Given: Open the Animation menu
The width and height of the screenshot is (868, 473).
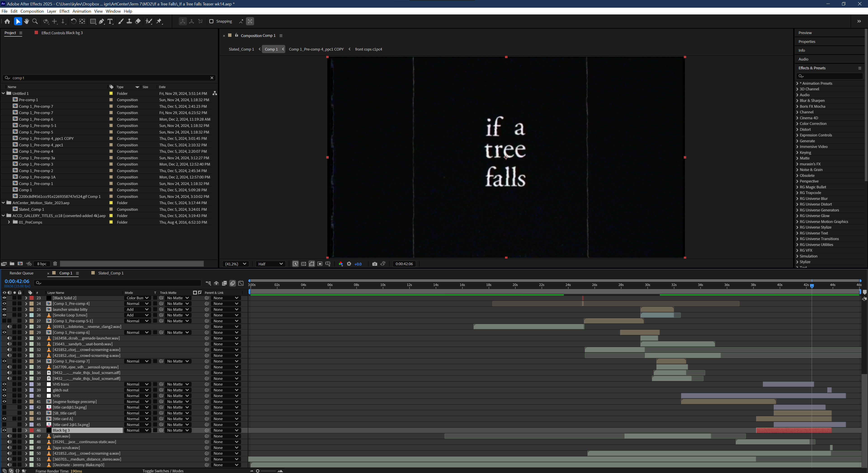Looking at the screenshot, I should click(82, 11).
